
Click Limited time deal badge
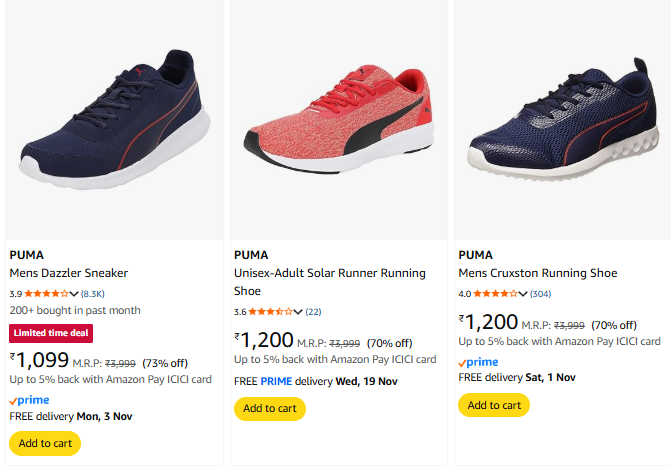51,333
